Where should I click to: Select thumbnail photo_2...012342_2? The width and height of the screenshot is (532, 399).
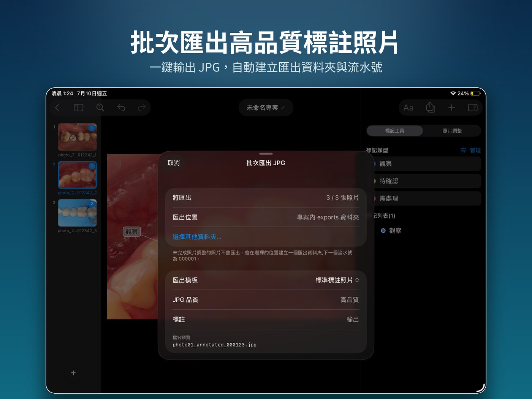click(x=77, y=175)
